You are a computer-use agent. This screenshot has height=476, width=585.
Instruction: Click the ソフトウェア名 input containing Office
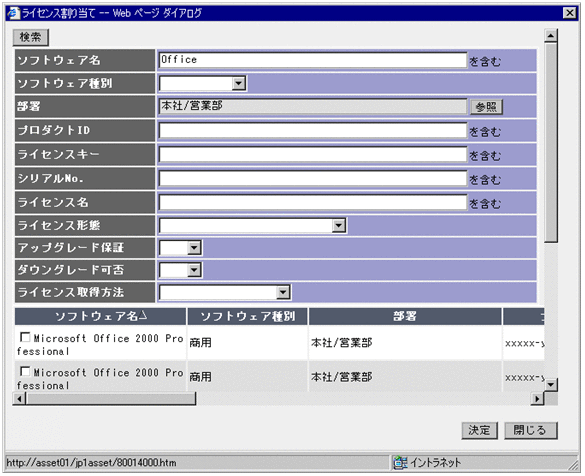point(313,60)
